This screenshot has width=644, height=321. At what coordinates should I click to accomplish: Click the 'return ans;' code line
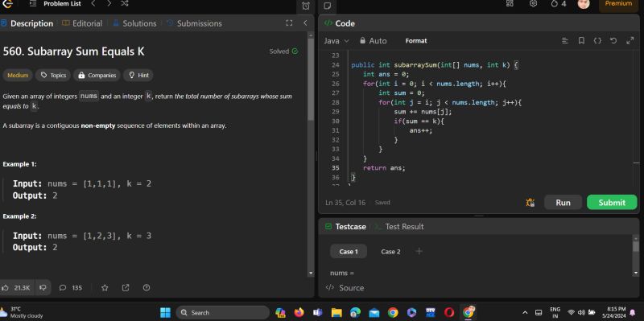tap(384, 168)
